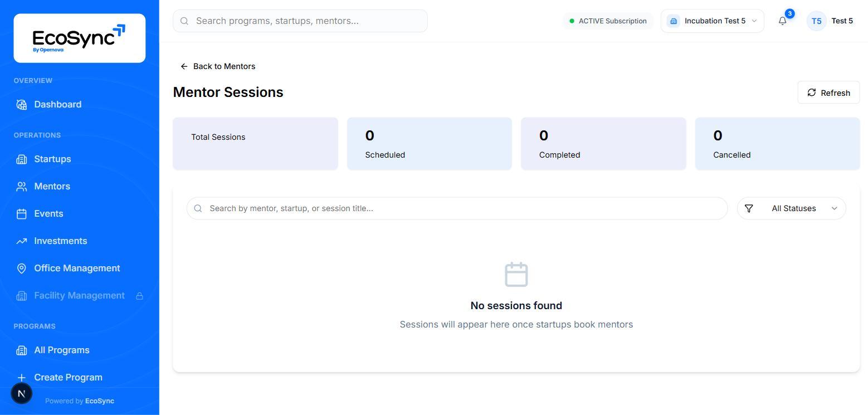
Task: Click the Back to Mentors link
Action: [x=218, y=66]
